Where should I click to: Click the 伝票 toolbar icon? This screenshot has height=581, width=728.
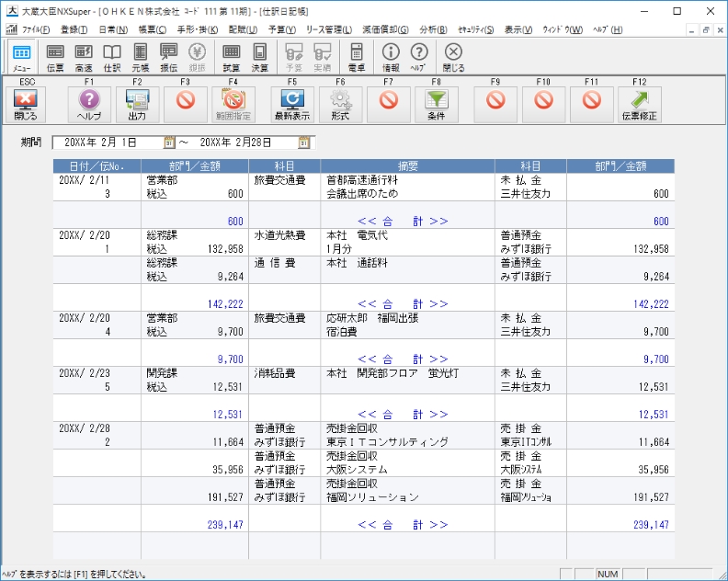click(55, 58)
